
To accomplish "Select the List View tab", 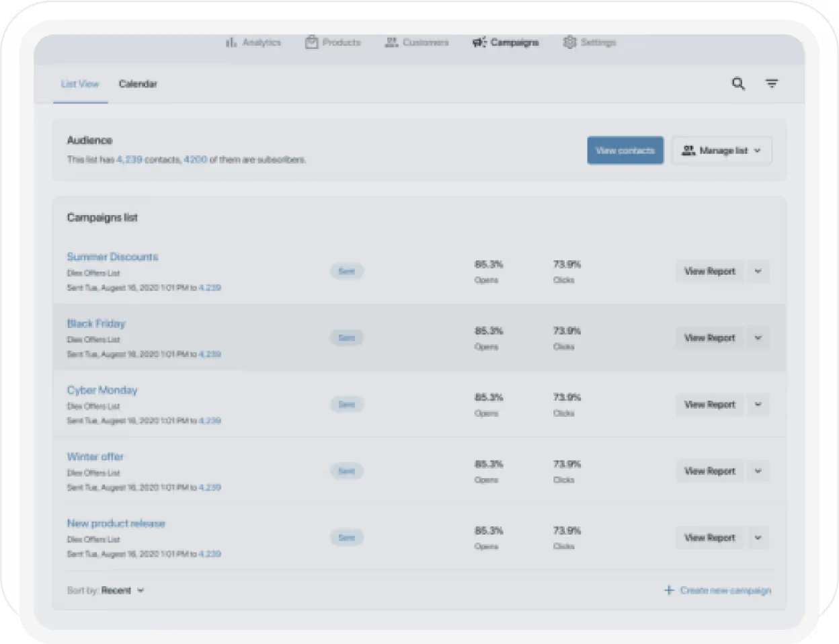I will pyautogui.click(x=79, y=84).
